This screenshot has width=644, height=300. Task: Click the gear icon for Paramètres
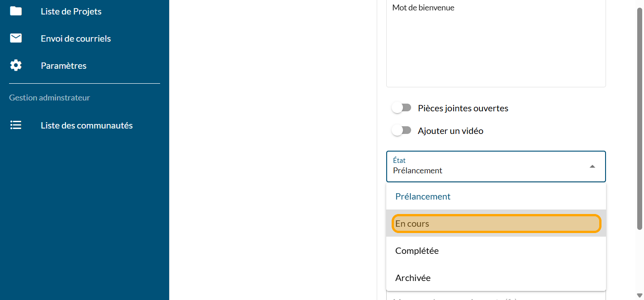point(16,66)
